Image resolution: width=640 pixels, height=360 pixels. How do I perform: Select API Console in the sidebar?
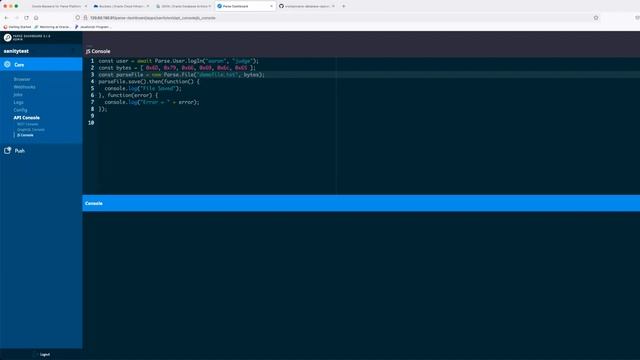pos(27,118)
